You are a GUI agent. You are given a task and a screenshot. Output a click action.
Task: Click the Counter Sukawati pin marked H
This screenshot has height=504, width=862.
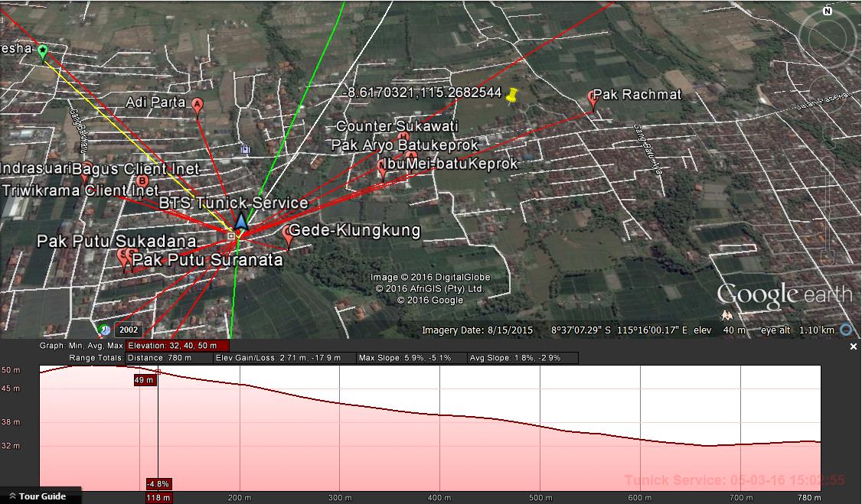(x=403, y=137)
